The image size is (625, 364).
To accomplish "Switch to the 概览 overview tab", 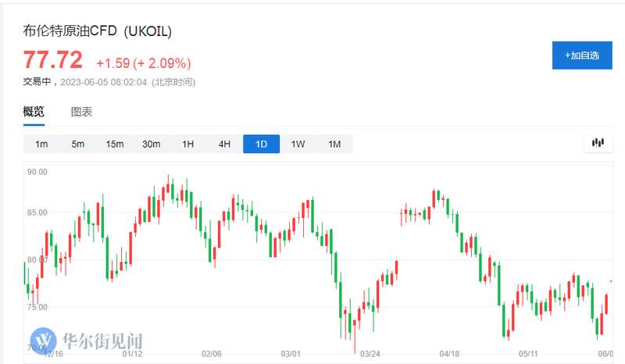I will coord(34,112).
